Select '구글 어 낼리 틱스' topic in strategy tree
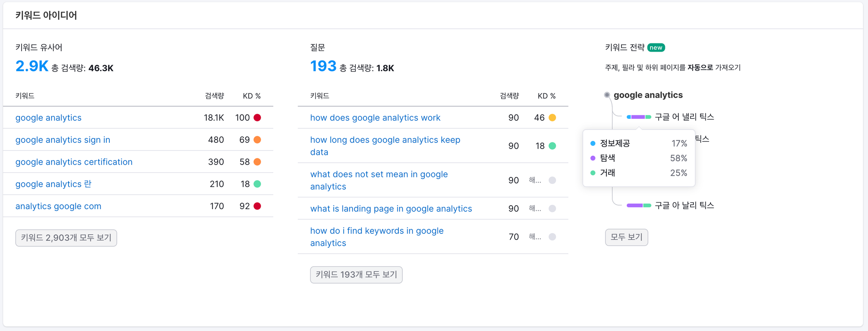This screenshot has height=331, width=868. click(x=684, y=117)
